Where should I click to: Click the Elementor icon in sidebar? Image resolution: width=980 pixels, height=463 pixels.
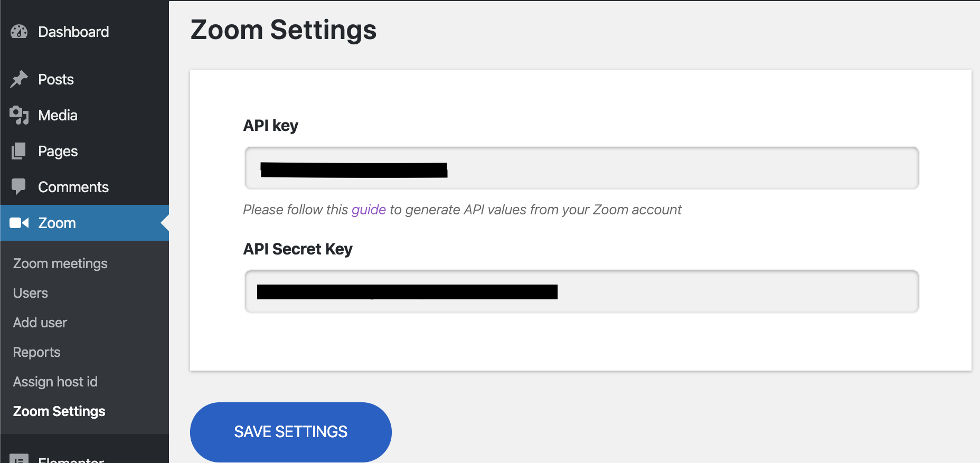point(19,459)
